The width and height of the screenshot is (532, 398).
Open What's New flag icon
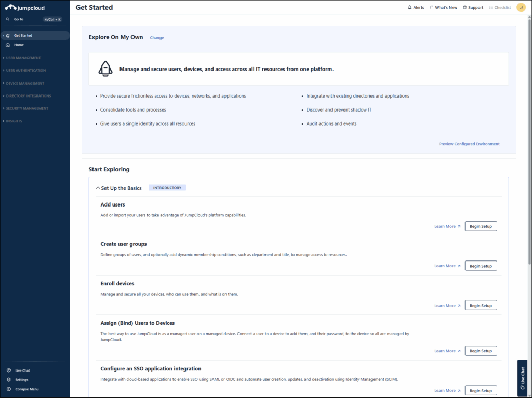(432, 8)
